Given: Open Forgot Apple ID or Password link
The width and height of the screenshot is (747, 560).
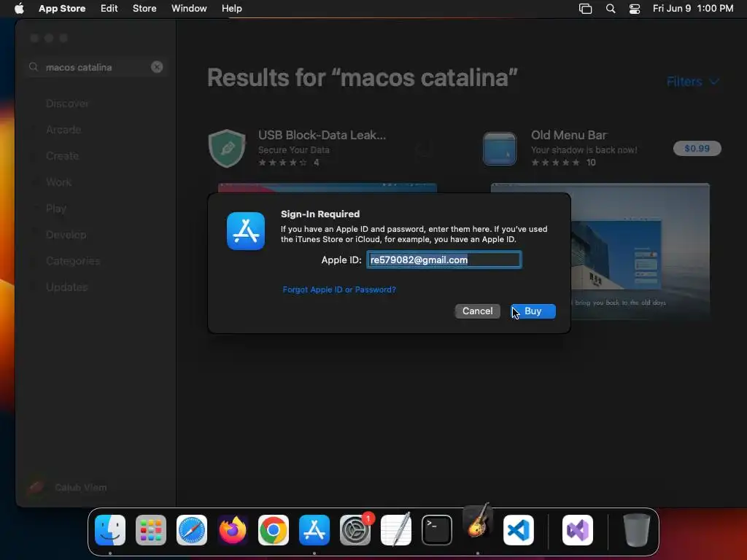Looking at the screenshot, I should tap(339, 289).
